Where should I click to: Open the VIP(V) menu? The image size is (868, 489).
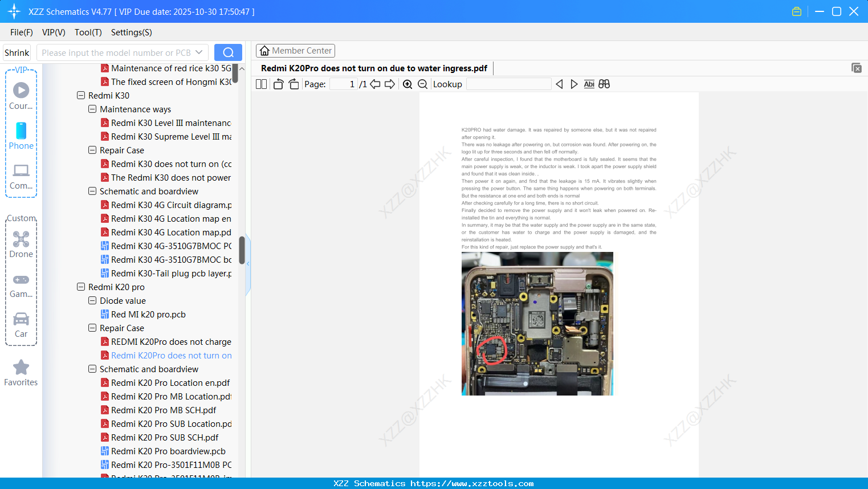pos(54,32)
